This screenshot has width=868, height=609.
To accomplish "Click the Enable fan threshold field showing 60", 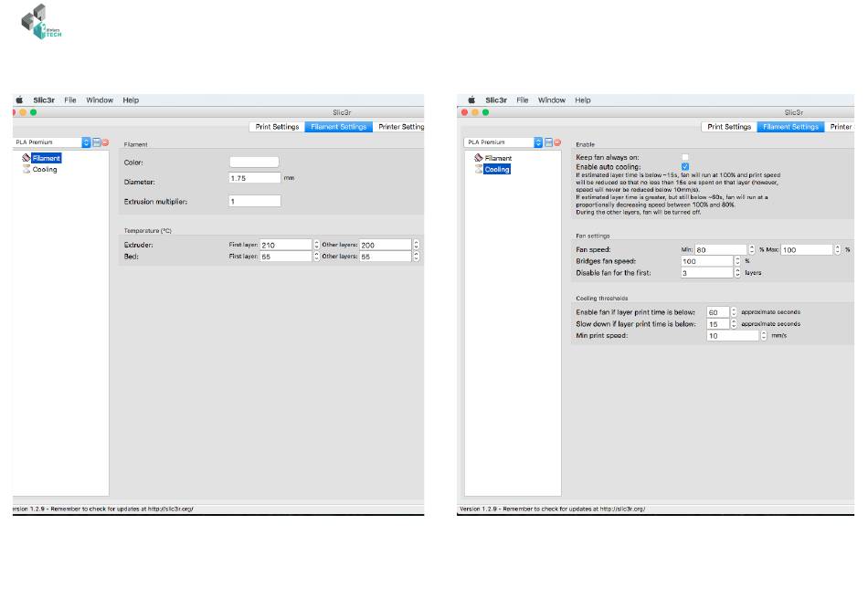I will [718, 312].
